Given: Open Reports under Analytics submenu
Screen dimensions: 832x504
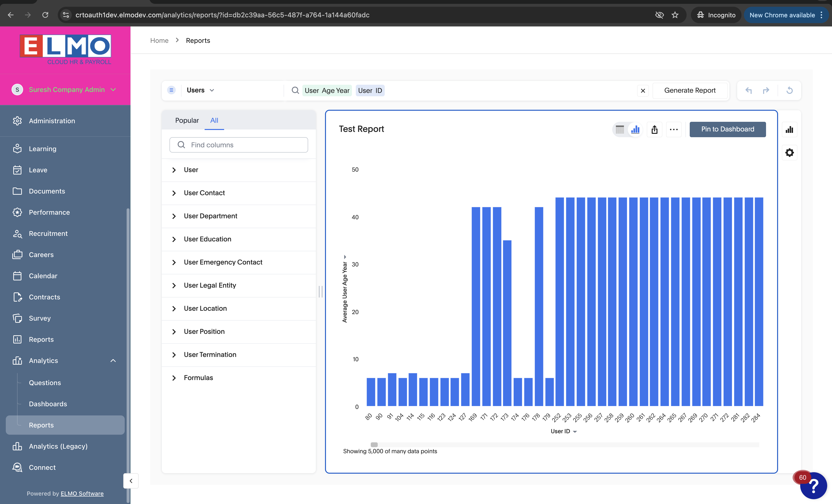Looking at the screenshot, I should [65, 425].
